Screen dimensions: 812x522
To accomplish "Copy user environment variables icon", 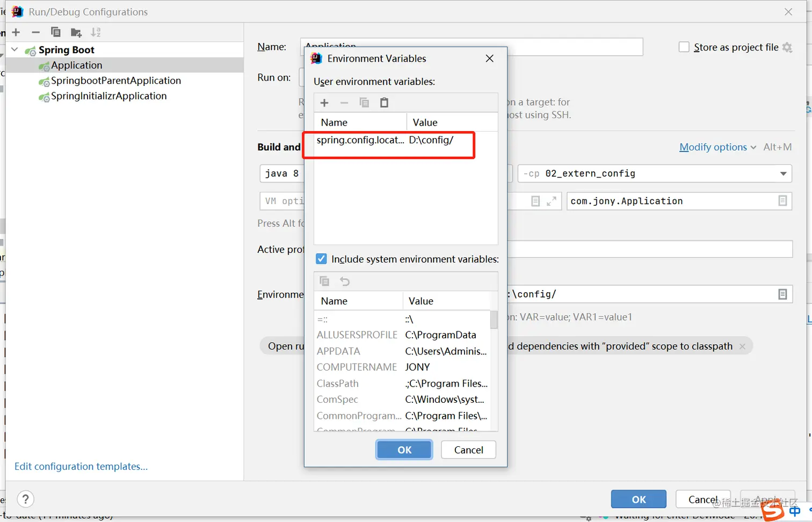I will (x=364, y=103).
